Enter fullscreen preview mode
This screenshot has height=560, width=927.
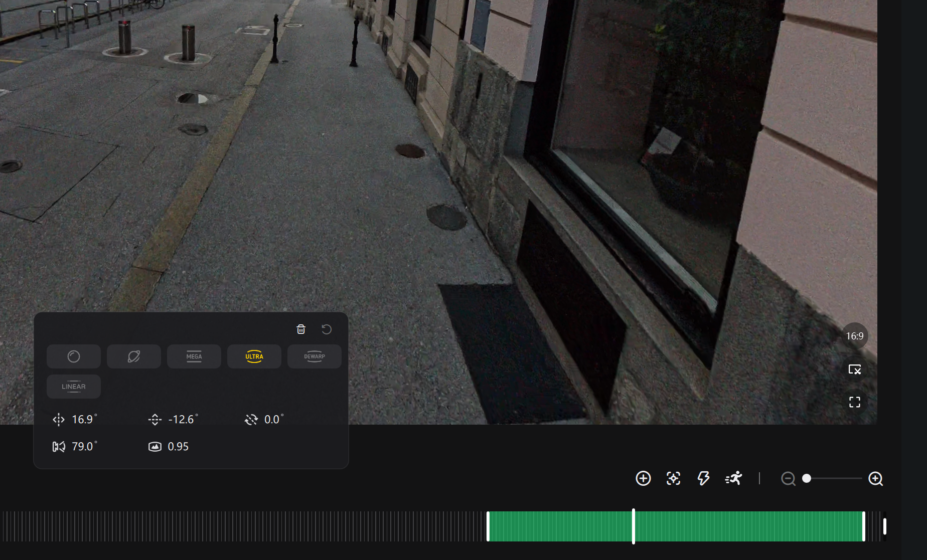point(855,402)
